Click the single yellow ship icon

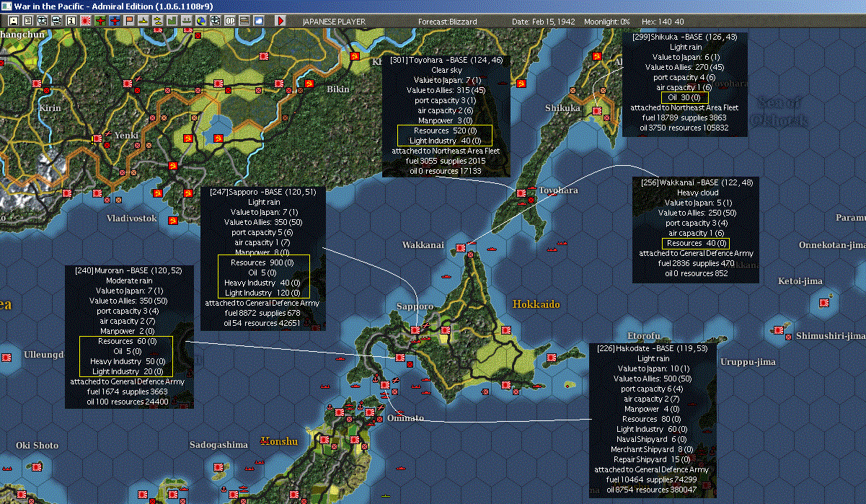[x=143, y=21]
